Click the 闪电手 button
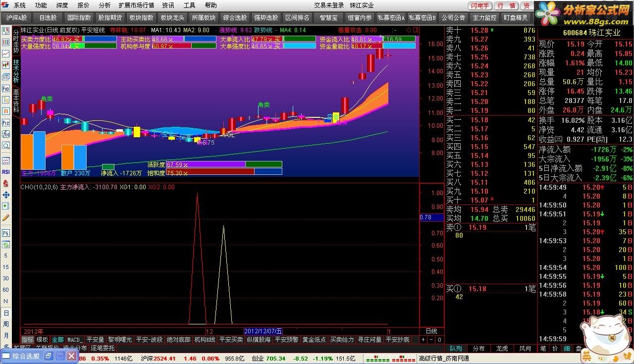The height and width of the screenshot is (364, 634). coord(479,5)
